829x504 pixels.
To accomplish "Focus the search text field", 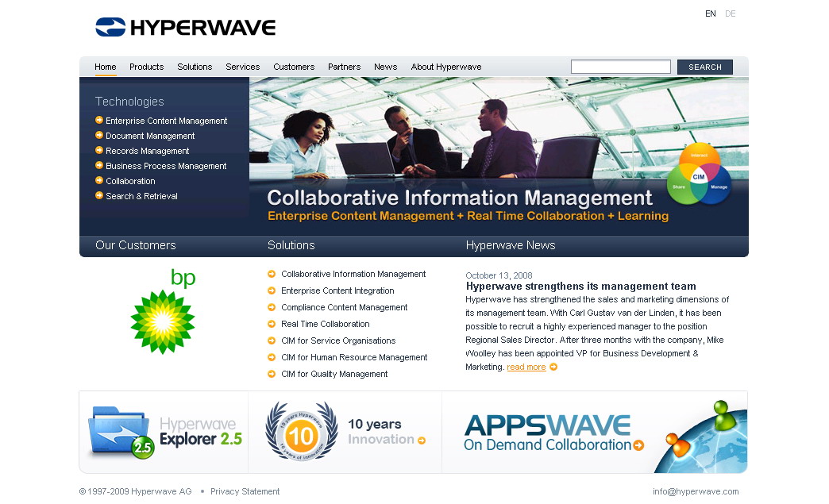I will point(621,67).
